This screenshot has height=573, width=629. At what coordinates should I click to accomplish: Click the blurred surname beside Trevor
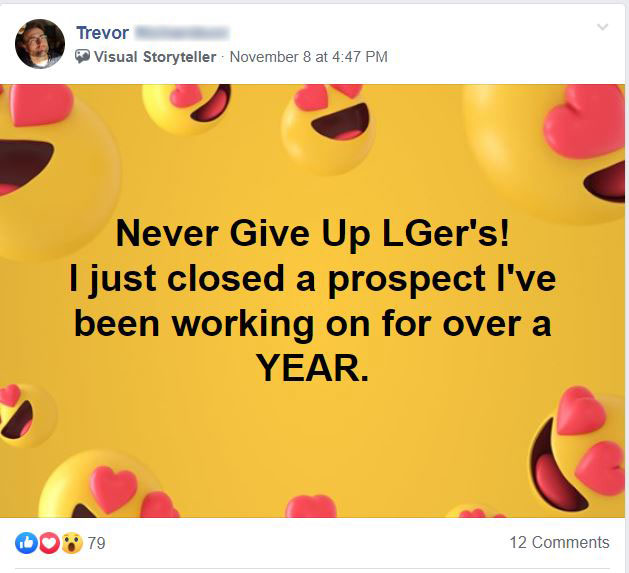(181, 33)
